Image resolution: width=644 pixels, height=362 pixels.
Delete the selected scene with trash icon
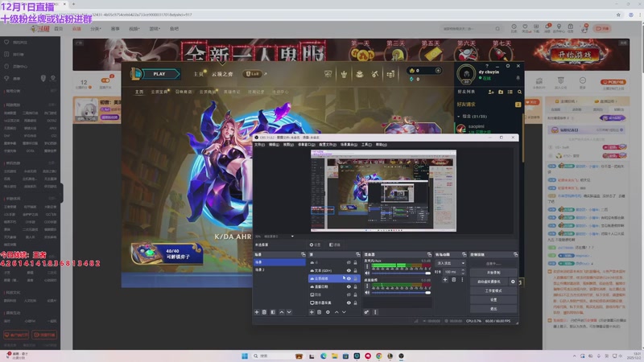coord(265,312)
